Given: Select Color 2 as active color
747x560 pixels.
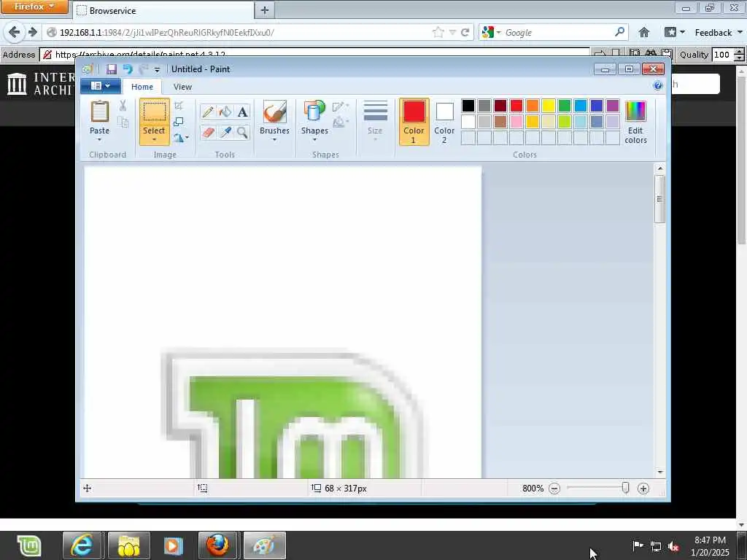Looking at the screenshot, I should 444,122.
